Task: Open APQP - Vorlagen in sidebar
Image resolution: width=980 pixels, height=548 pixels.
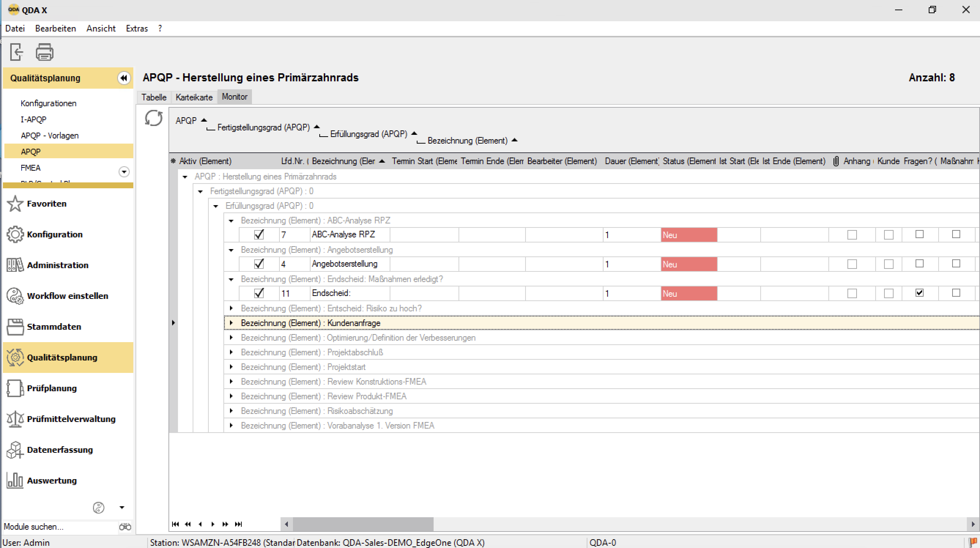Action: click(x=49, y=136)
